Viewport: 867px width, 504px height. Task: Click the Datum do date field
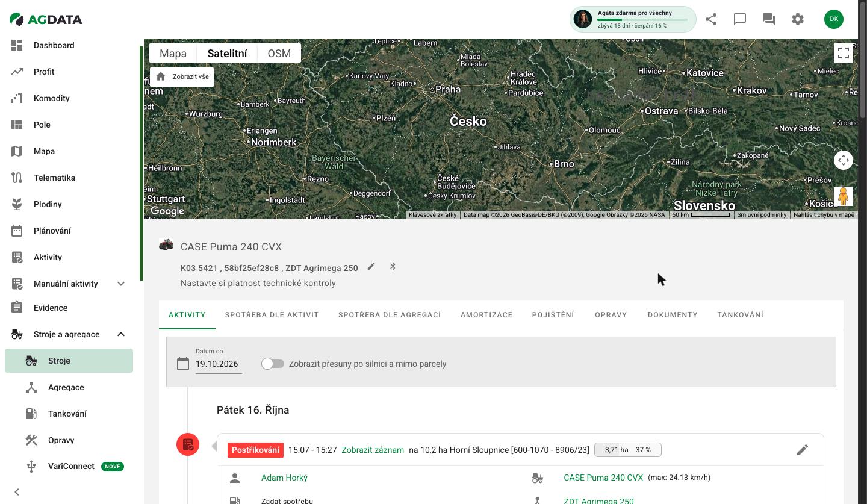tap(219, 364)
